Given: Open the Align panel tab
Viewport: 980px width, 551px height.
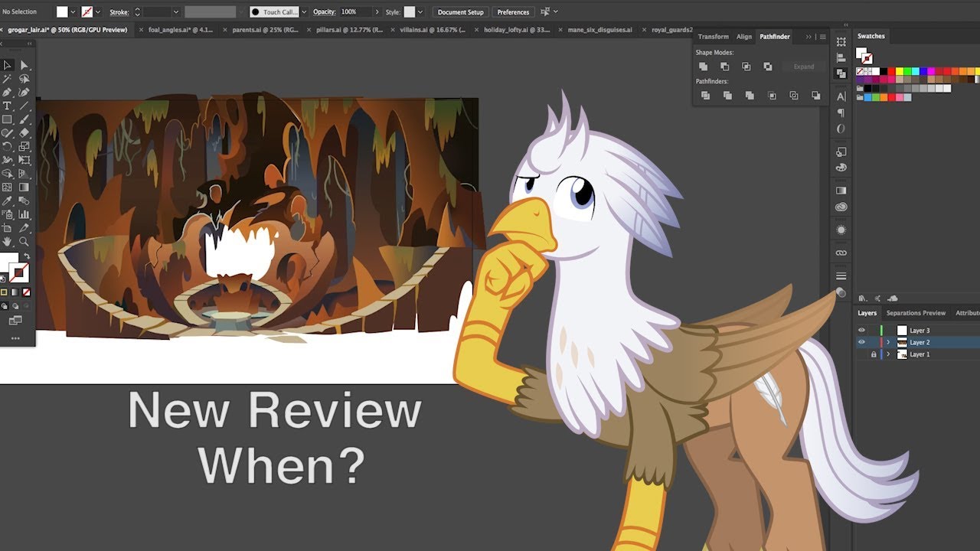Looking at the screenshot, I should pyautogui.click(x=744, y=37).
